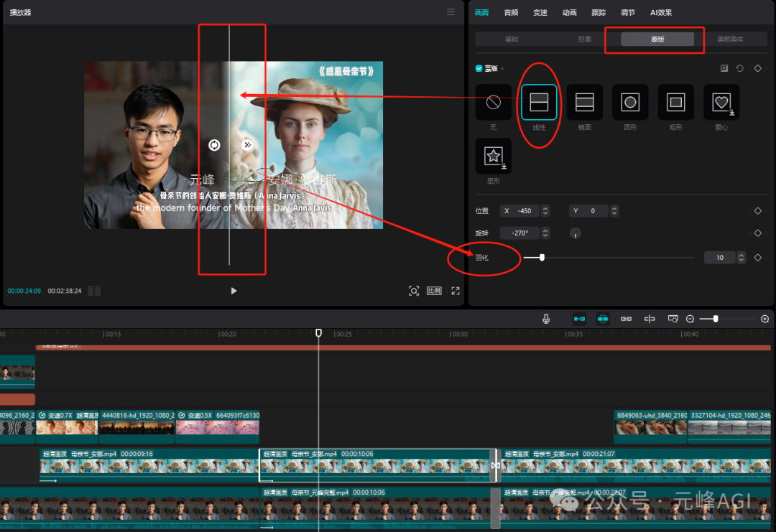
Task: Click the preview zoom focus icon
Action: [x=414, y=291]
